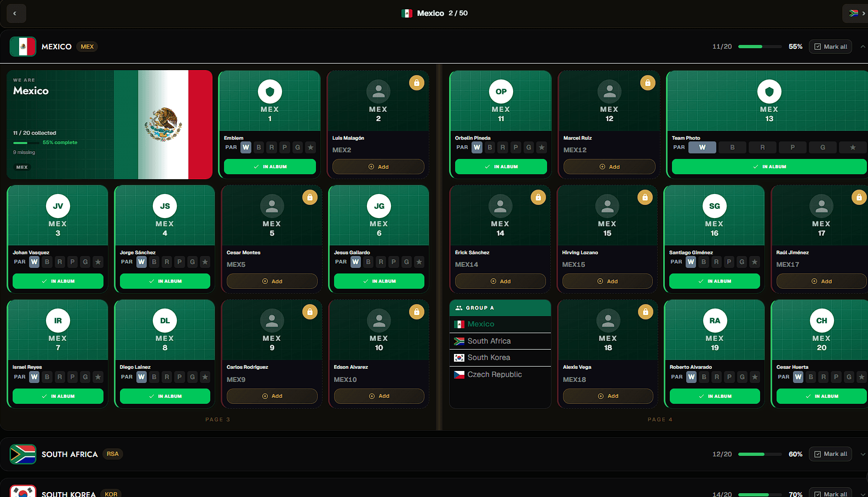Image resolution: width=868 pixels, height=497 pixels.
Task: Click the JG avatar on MEX 6 card
Action: tap(379, 206)
